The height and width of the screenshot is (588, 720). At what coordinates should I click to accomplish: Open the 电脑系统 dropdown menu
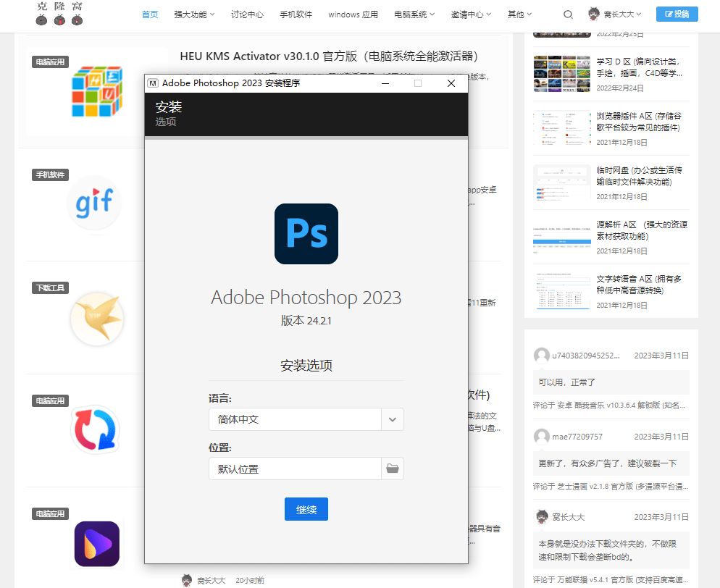(414, 14)
